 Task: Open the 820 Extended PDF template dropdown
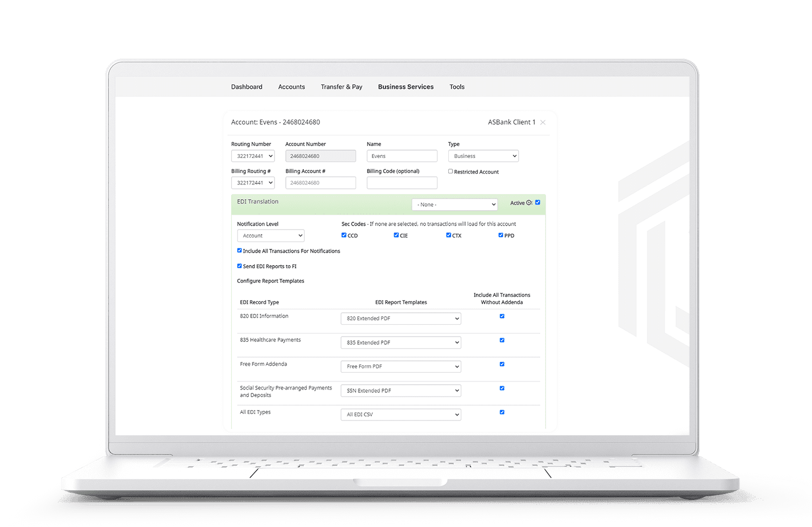click(x=401, y=319)
